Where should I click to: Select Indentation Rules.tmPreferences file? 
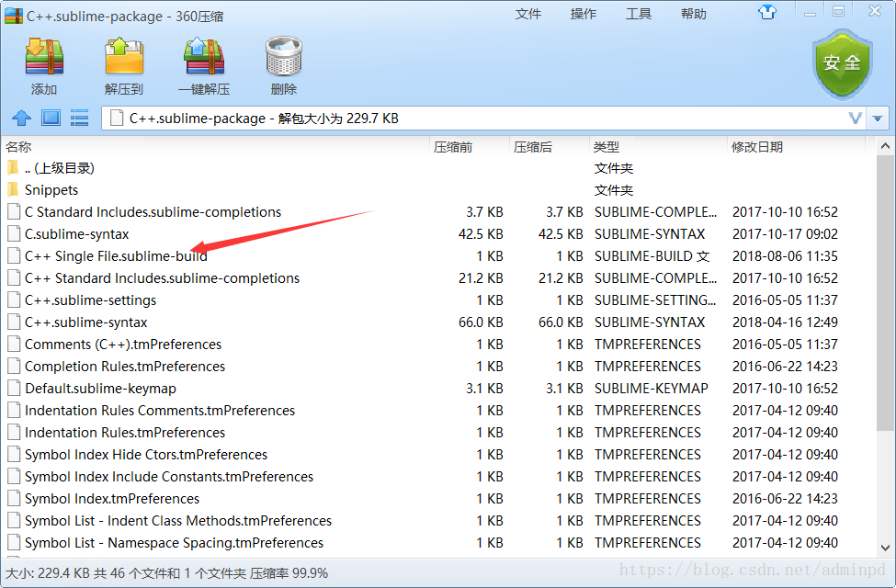tap(125, 433)
